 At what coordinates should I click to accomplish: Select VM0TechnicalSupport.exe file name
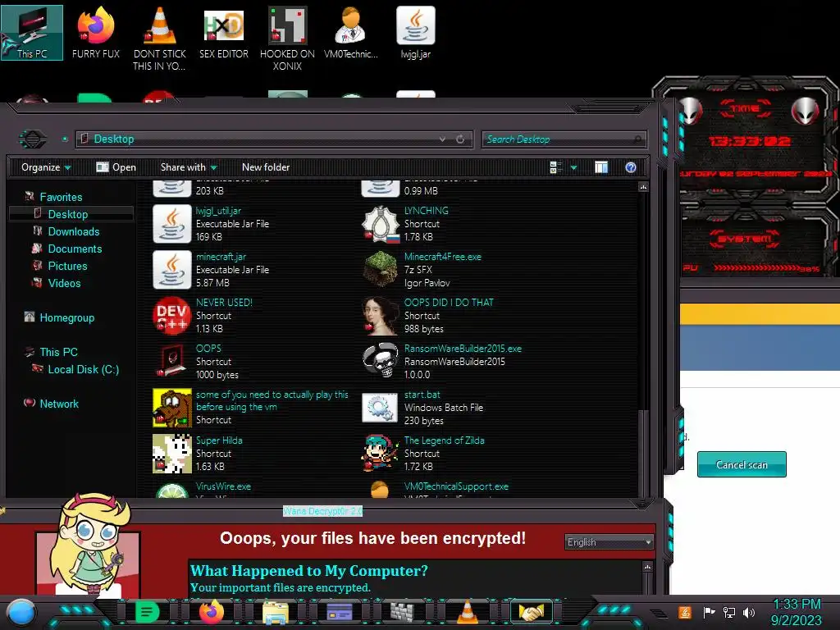456,486
